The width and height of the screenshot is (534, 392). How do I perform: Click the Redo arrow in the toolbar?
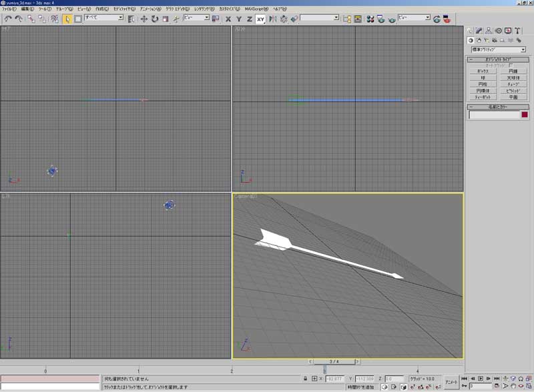(x=19, y=19)
